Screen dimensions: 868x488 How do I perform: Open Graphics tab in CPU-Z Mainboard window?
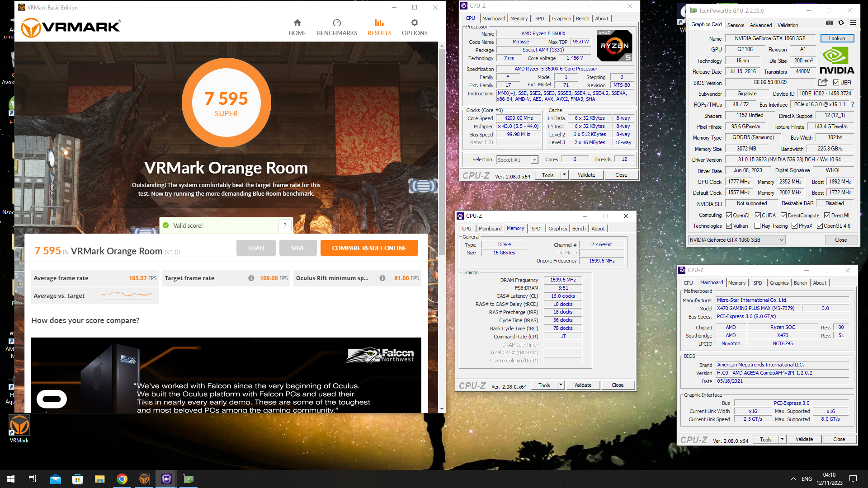779,283
